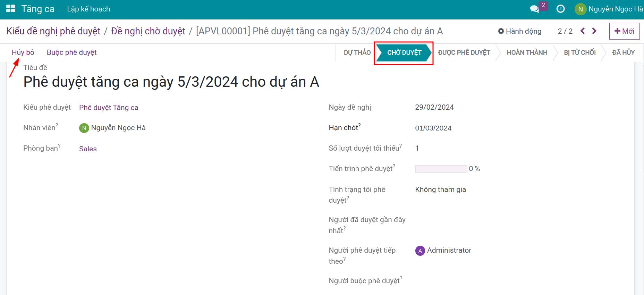The width and height of the screenshot is (644, 295).
Task: Go to next record arrow
Action: (594, 31)
